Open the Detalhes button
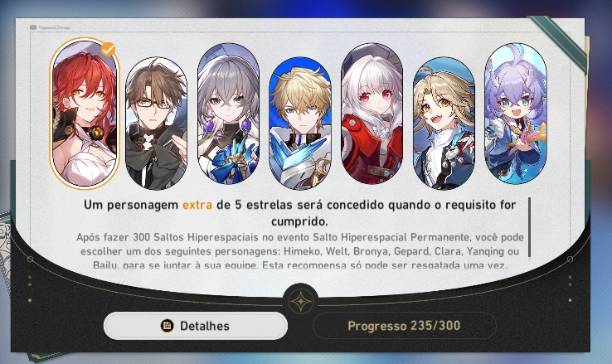 pos(196,326)
